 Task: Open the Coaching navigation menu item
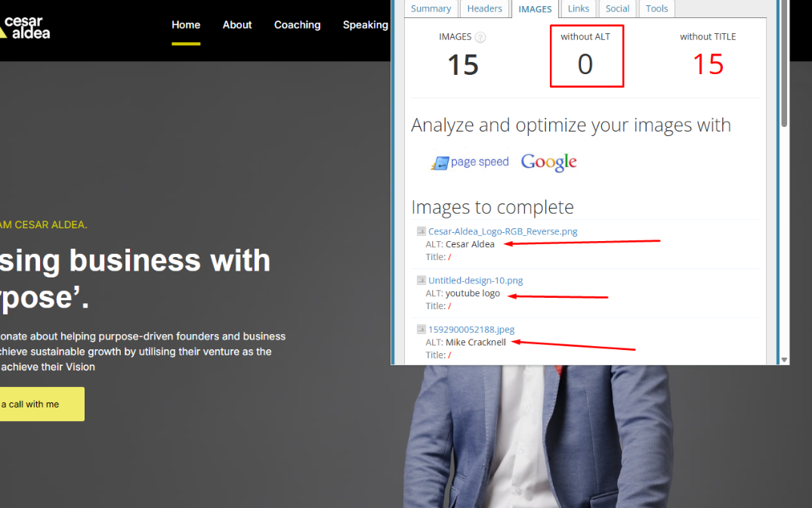[x=297, y=25]
